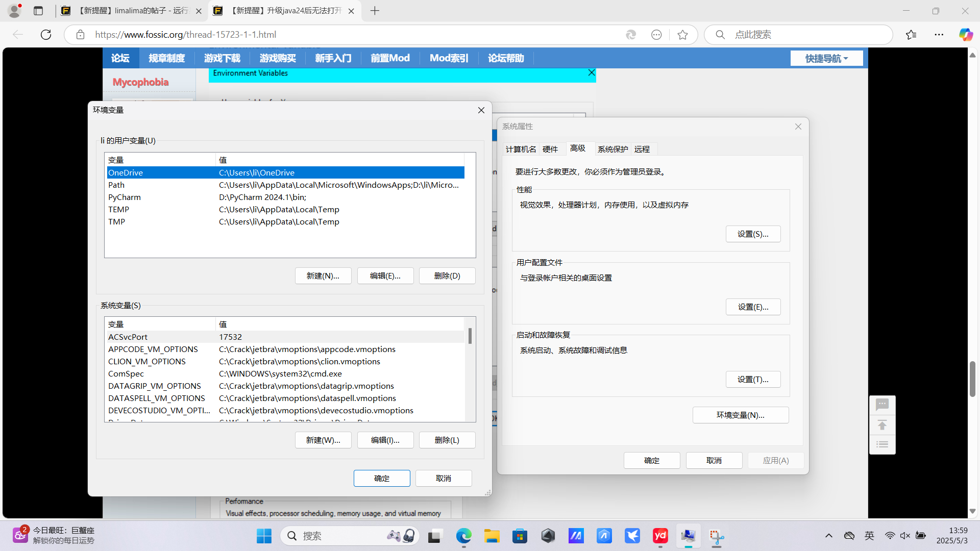The image size is (980, 551).
Task: Open File Explorer from taskbar
Action: click(x=492, y=536)
